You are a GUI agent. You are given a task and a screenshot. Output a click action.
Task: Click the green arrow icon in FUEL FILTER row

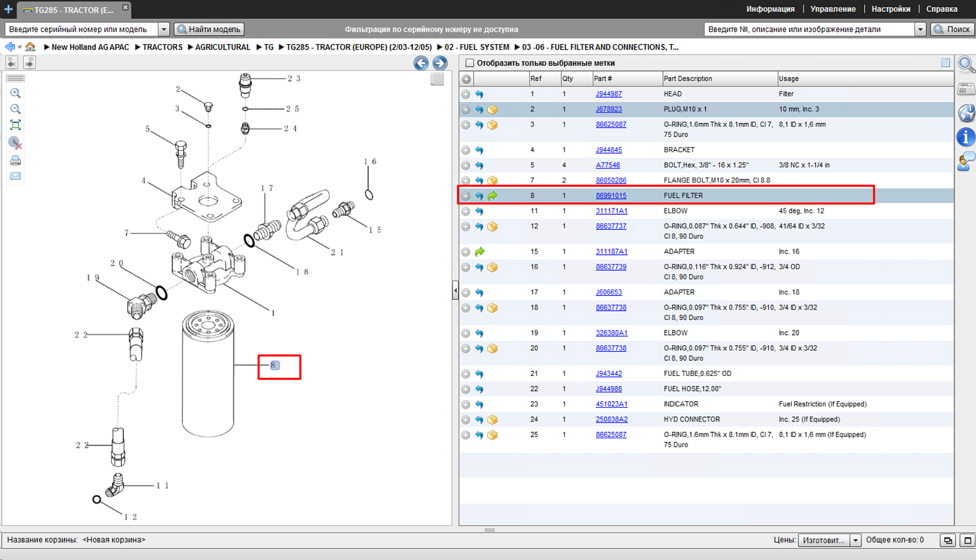[493, 196]
